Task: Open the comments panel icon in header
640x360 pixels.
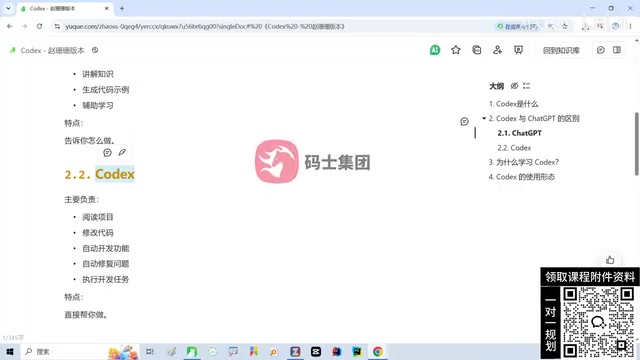Action: [600, 50]
